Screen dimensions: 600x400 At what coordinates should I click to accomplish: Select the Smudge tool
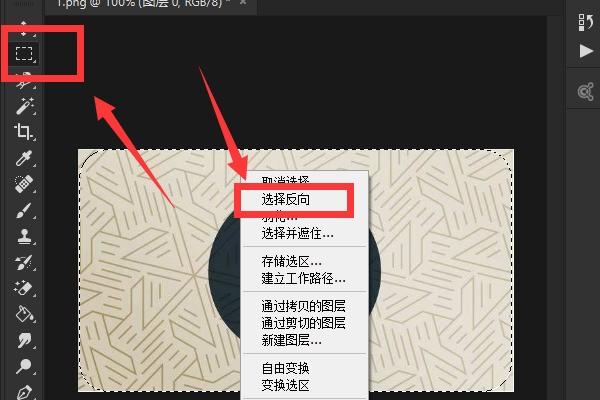24,340
